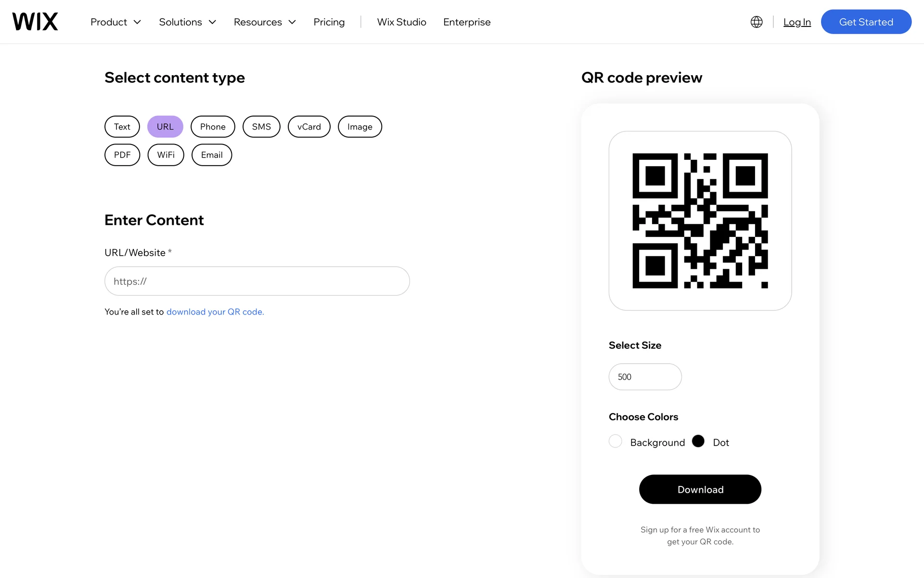Open the language globe selector
924x578 pixels.
click(757, 22)
